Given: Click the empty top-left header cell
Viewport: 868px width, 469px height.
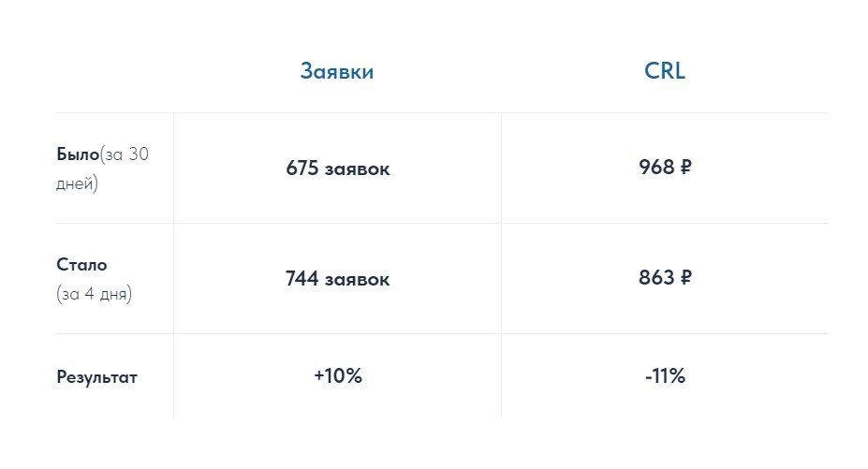Looking at the screenshot, I should point(114,72).
